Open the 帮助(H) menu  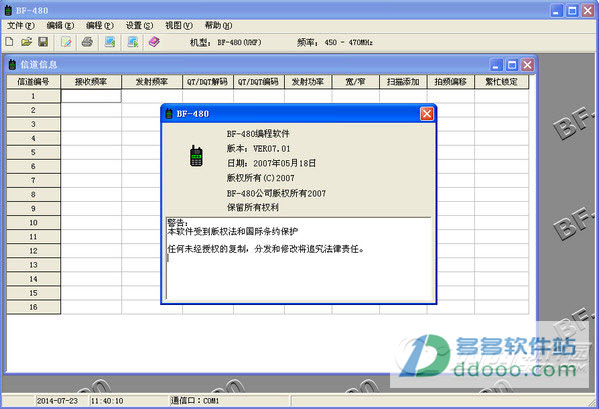tap(218, 26)
